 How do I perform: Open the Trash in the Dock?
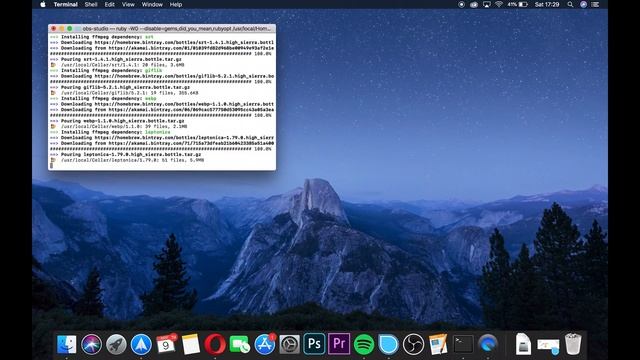(x=573, y=344)
